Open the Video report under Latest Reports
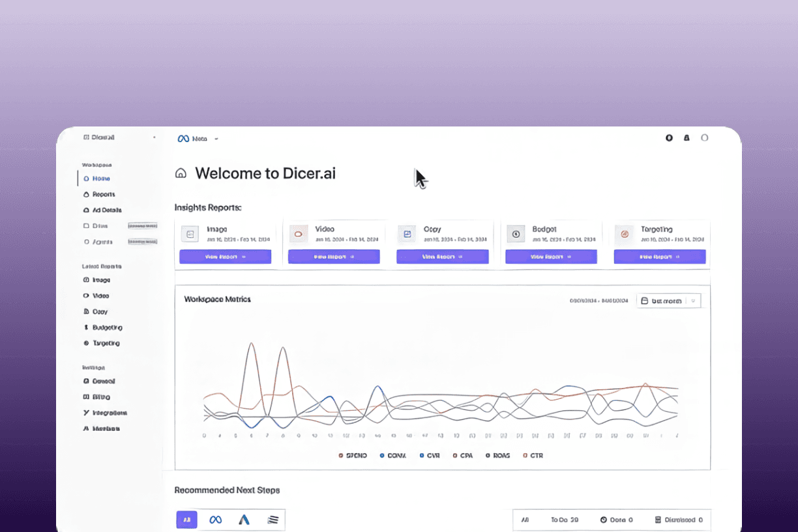Image resolution: width=798 pixels, height=532 pixels. click(102, 295)
